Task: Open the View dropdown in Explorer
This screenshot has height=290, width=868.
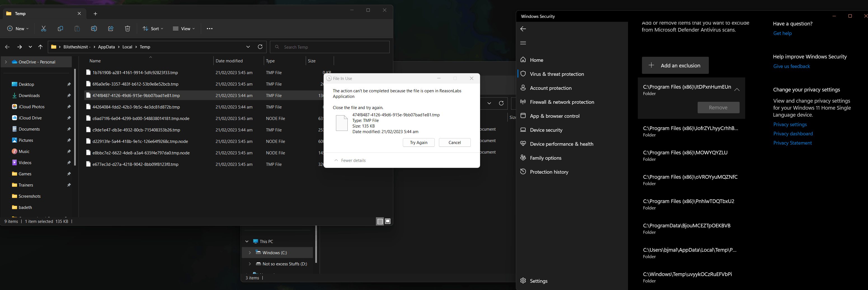Action: tap(184, 29)
